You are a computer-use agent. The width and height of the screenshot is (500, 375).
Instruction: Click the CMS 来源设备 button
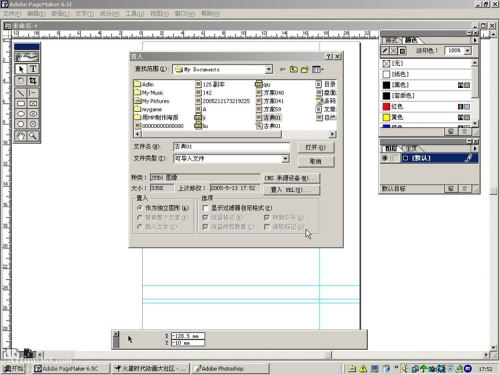click(291, 178)
